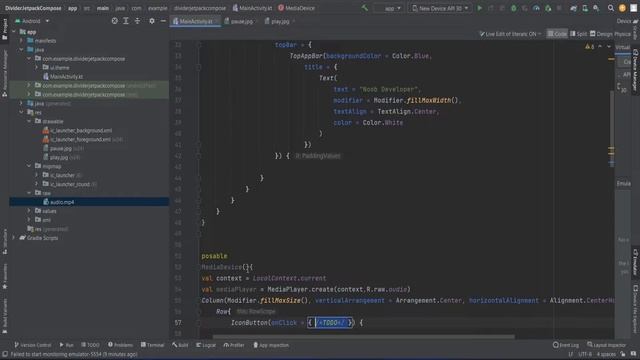Click the green hammer Make Project icon
Screen dimensions: 640x360
(364, 8)
